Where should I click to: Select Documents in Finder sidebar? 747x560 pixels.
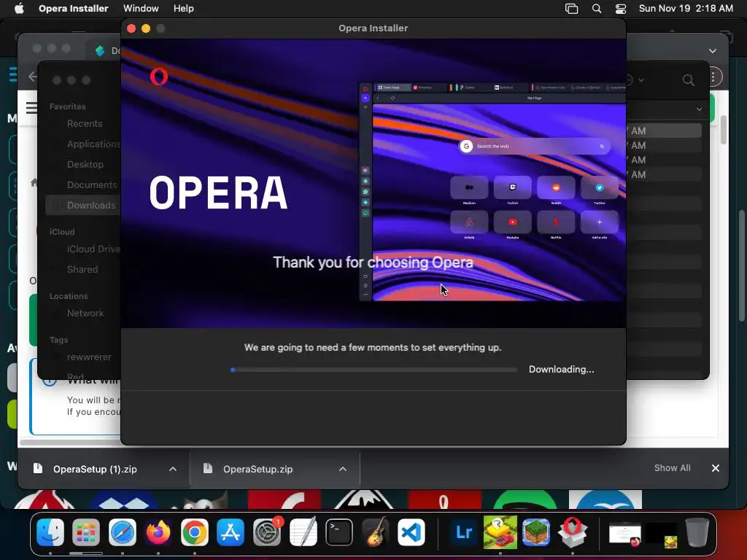point(91,184)
